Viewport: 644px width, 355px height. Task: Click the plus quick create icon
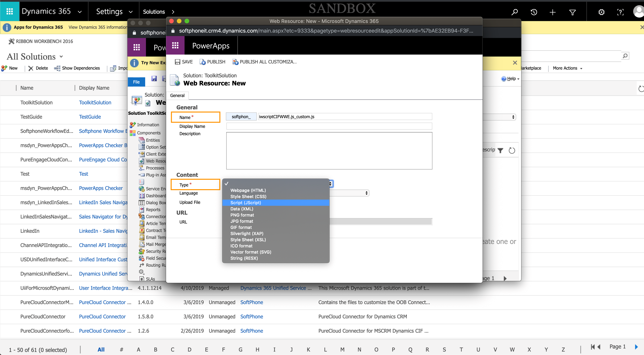(552, 12)
